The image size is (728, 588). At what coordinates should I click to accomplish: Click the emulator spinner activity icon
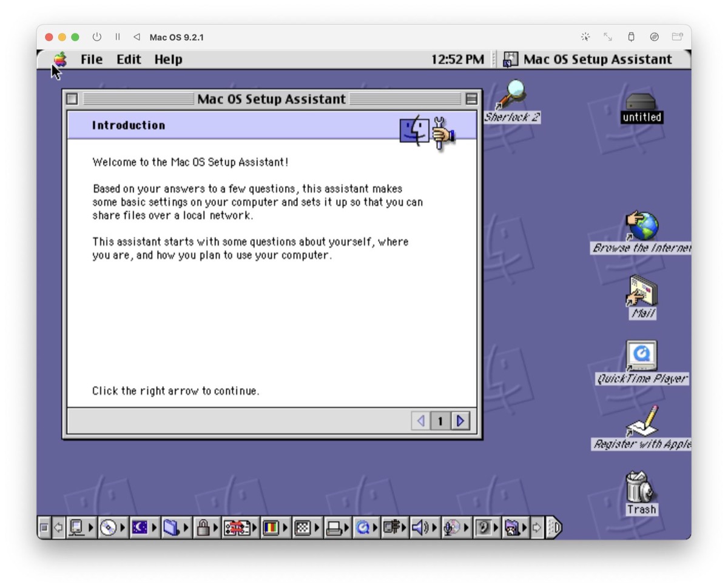[x=585, y=37]
